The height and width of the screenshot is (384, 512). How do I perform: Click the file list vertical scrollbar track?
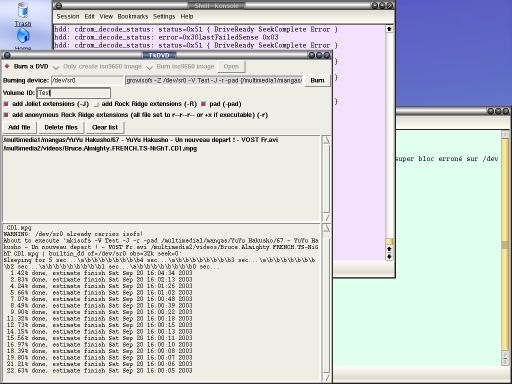tap(326, 179)
